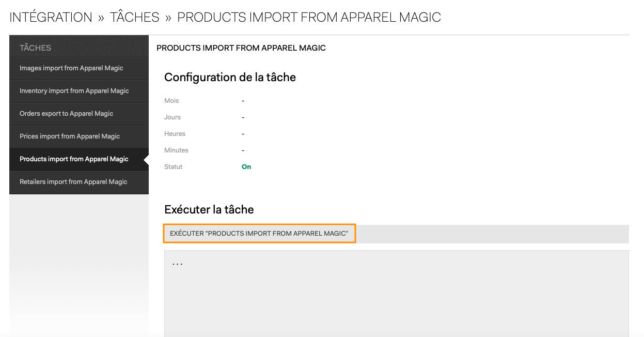Run Exécuter "Products Import from Apparel Magic" button
Screen dimensions: 644x337
click(x=259, y=234)
